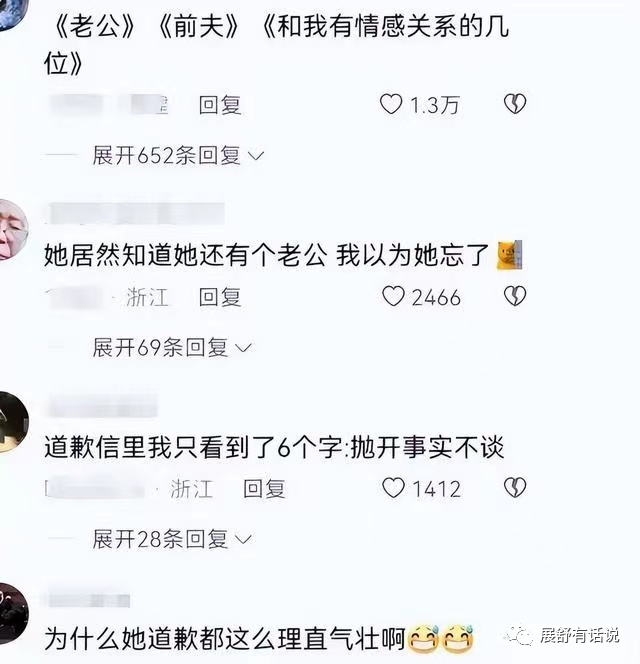
Task: Like the comment with 1412 likes
Action: pos(393,488)
